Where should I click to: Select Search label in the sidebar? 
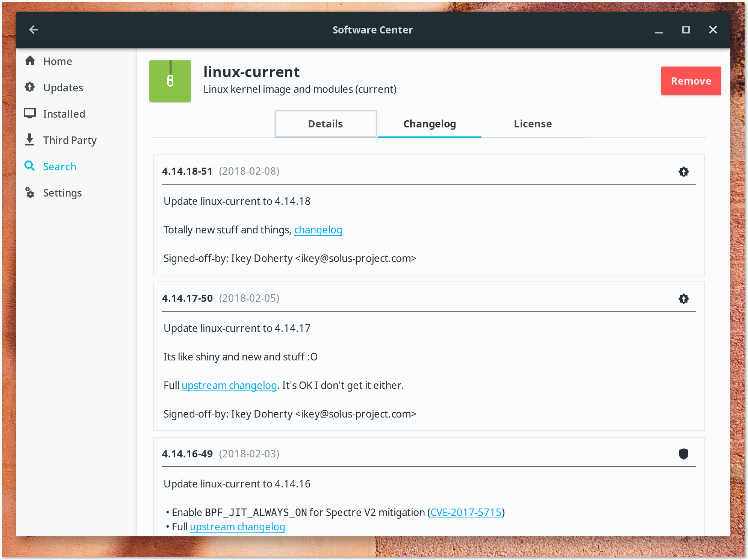pos(60,166)
